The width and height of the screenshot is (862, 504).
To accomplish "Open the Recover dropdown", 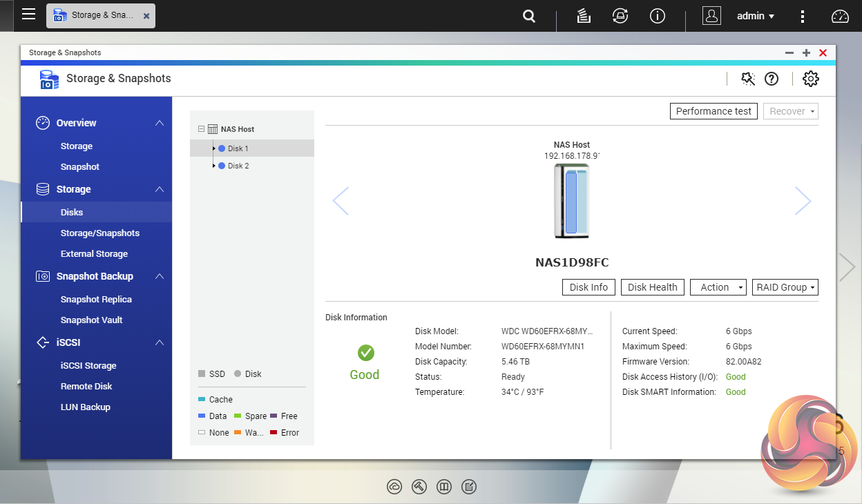I will pos(791,111).
